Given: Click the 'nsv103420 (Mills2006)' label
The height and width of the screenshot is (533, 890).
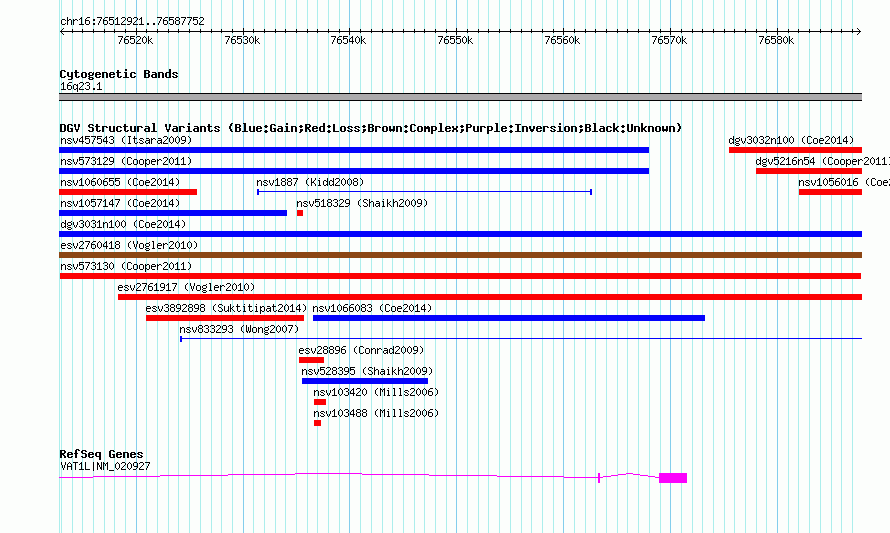Looking at the screenshot, I should coord(376,392).
